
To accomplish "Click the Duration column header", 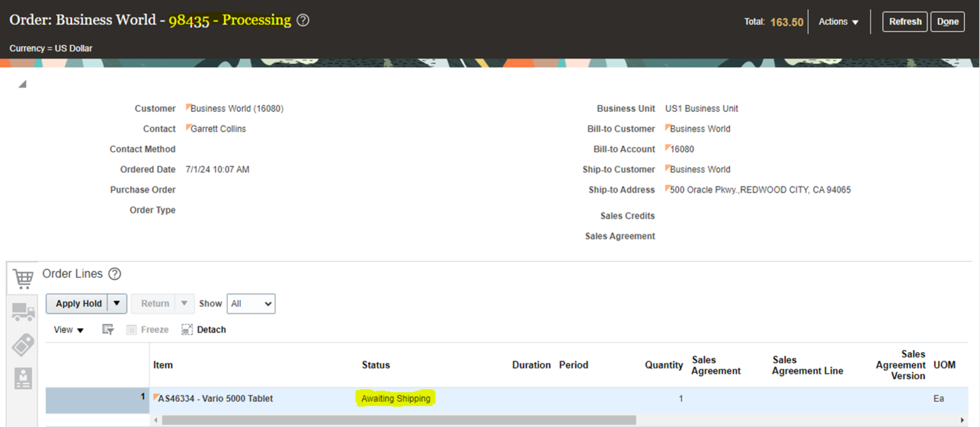I will 531,365.
